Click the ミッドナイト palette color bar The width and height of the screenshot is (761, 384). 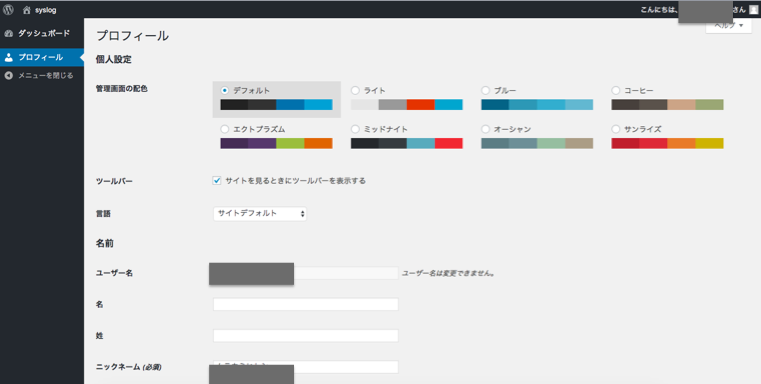[x=407, y=143]
